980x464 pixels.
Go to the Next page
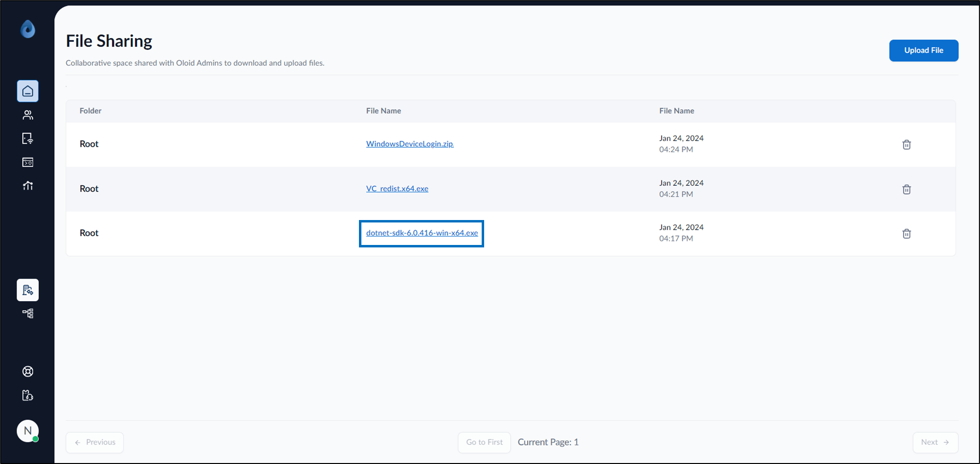point(935,442)
